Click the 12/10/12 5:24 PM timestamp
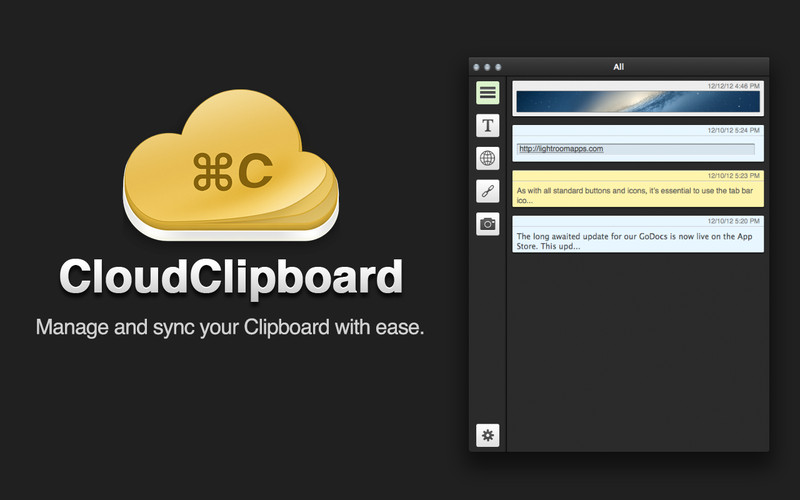Viewport: 800px width, 500px height. [733, 130]
